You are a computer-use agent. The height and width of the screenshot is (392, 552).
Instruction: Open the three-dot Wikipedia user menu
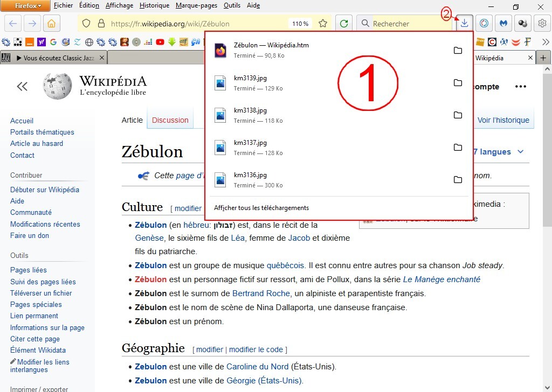coord(520,87)
